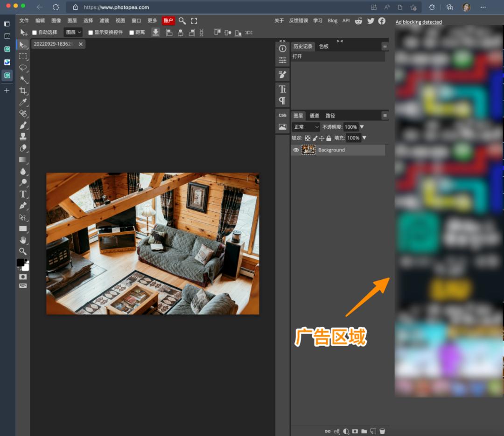Close the 20220929 document tab

pos(81,44)
